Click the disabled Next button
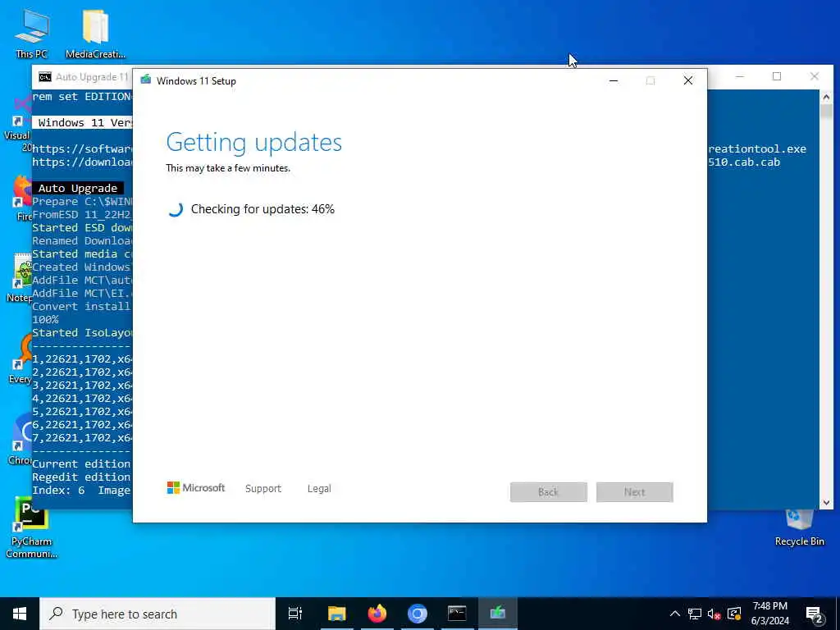 point(635,492)
